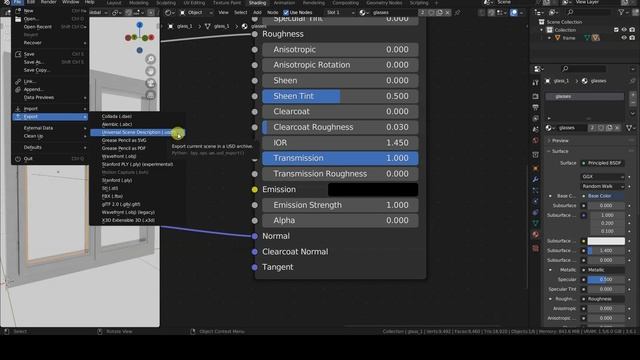Open Material properties tab icon
The height and width of the screenshot is (360, 640).
(536, 235)
